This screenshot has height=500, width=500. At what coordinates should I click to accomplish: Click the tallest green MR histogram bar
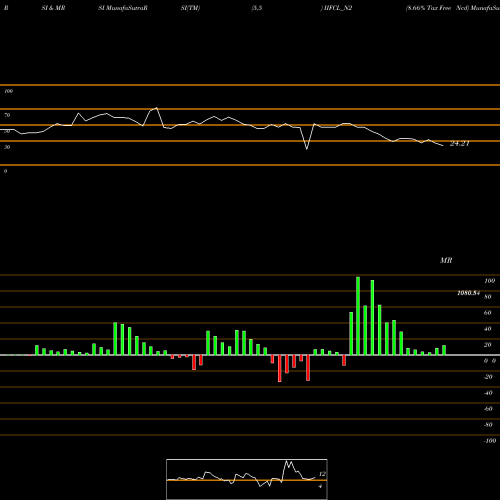358,316
